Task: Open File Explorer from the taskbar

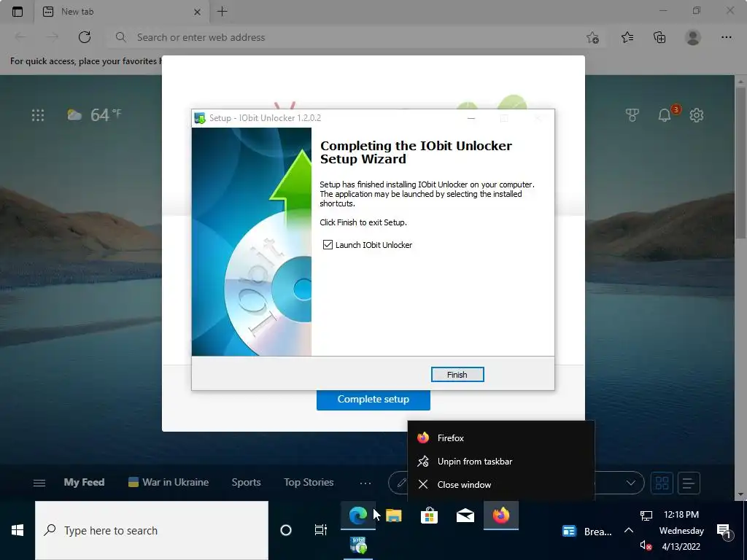Action: 394,516
